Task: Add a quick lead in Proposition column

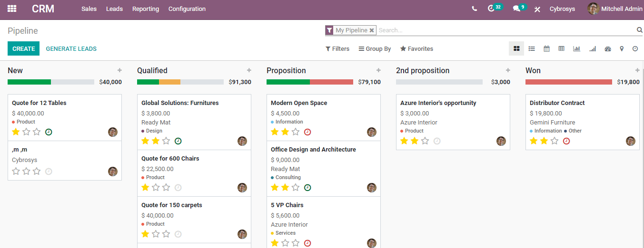Action: tap(378, 70)
